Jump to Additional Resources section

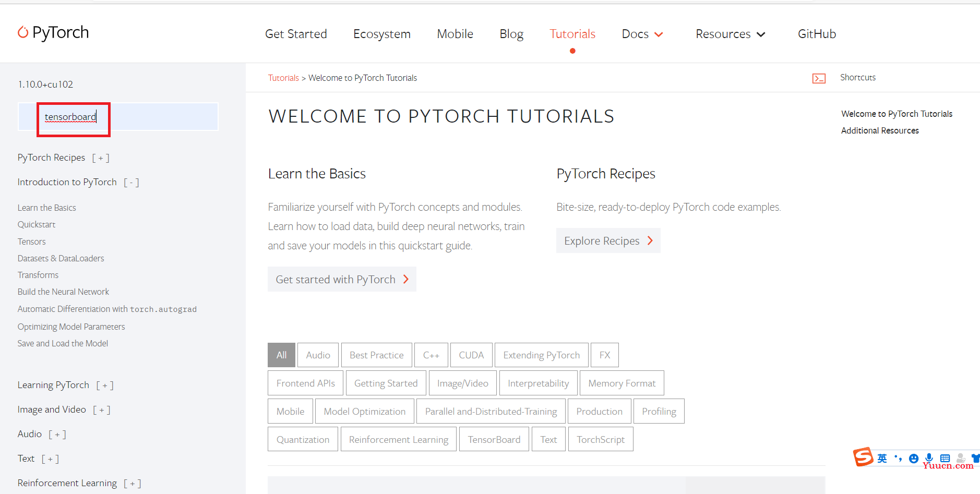point(880,130)
